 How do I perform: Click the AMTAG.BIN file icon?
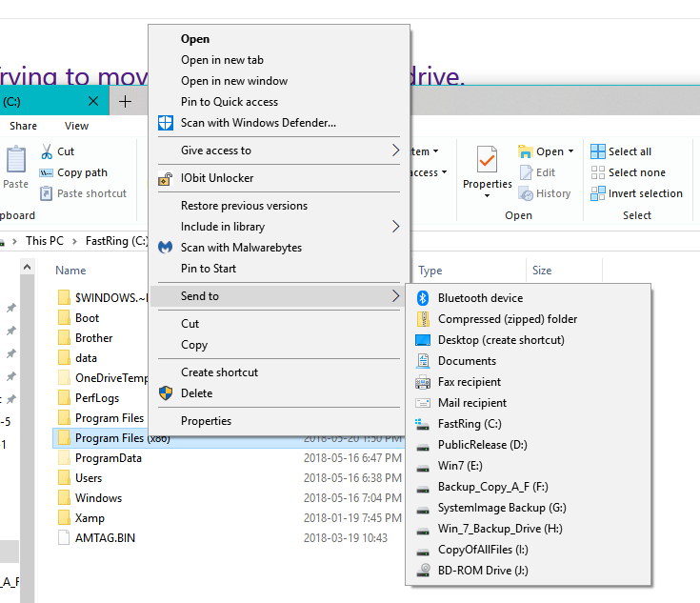click(x=64, y=538)
